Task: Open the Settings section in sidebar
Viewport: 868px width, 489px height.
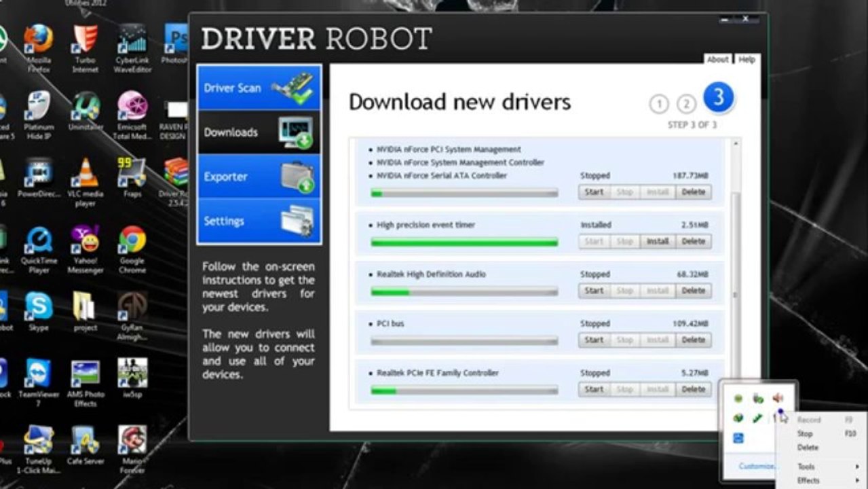Action: tap(259, 221)
